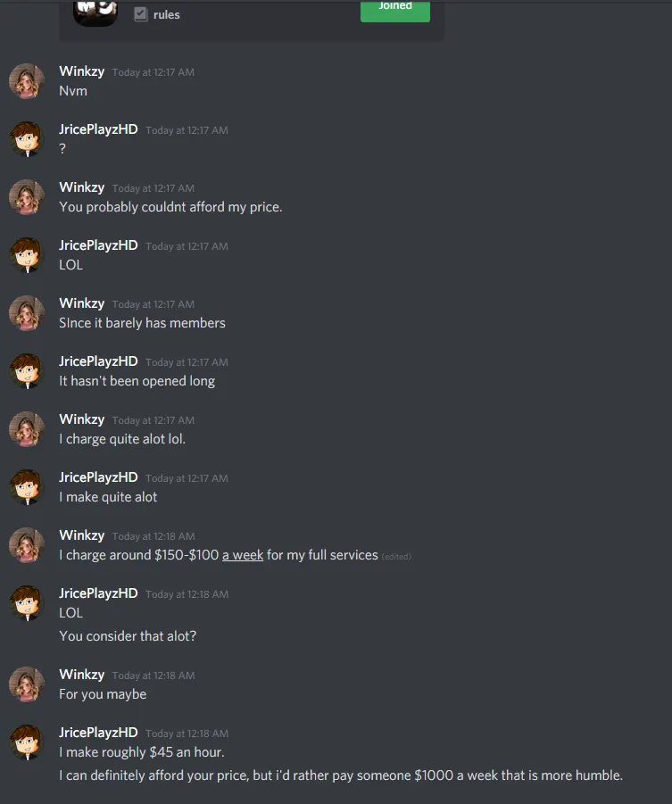Viewport: 672px width, 804px height.
Task: Click the underlined "a week" text
Action: point(243,555)
